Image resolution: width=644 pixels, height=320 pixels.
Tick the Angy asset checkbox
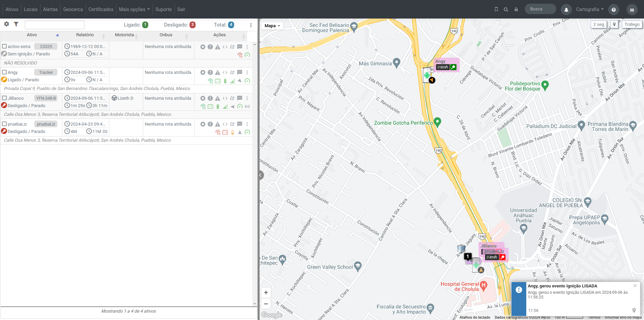point(5,72)
